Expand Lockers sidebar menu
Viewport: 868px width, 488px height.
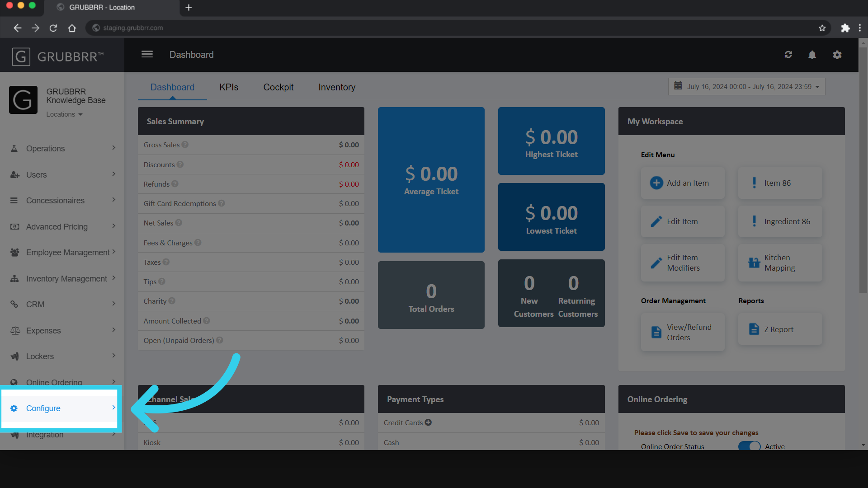point(62,356)
